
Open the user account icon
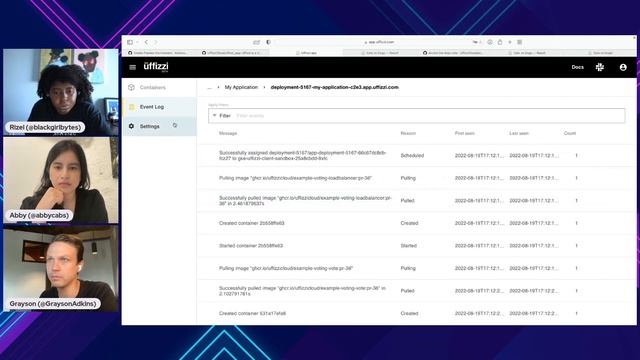click(x=623, y=67)
